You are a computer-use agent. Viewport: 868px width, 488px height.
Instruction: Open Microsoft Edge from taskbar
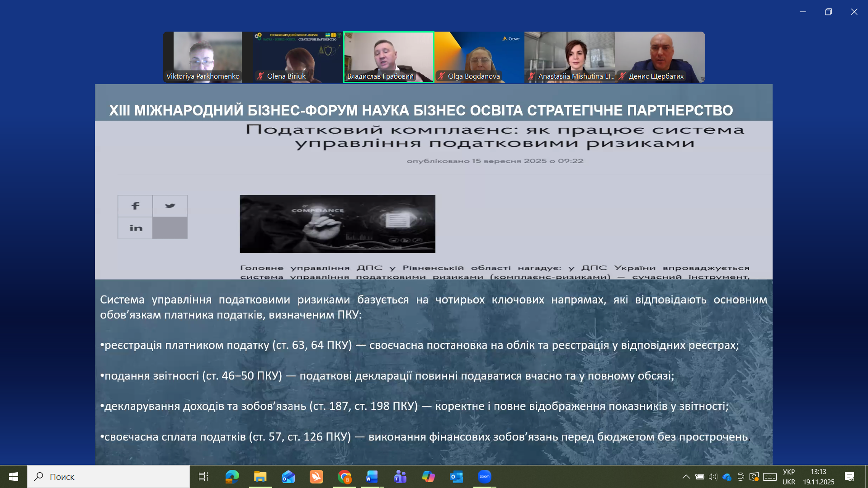pos(232,477)
